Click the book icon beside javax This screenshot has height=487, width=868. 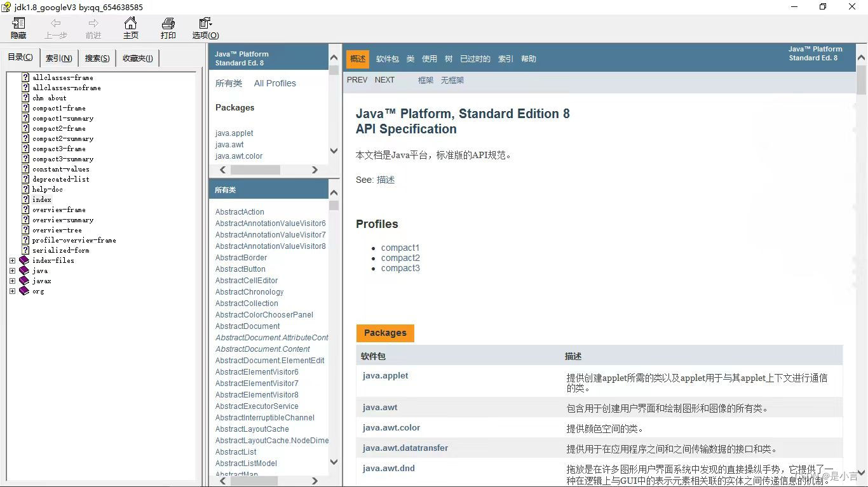point(24,281)
